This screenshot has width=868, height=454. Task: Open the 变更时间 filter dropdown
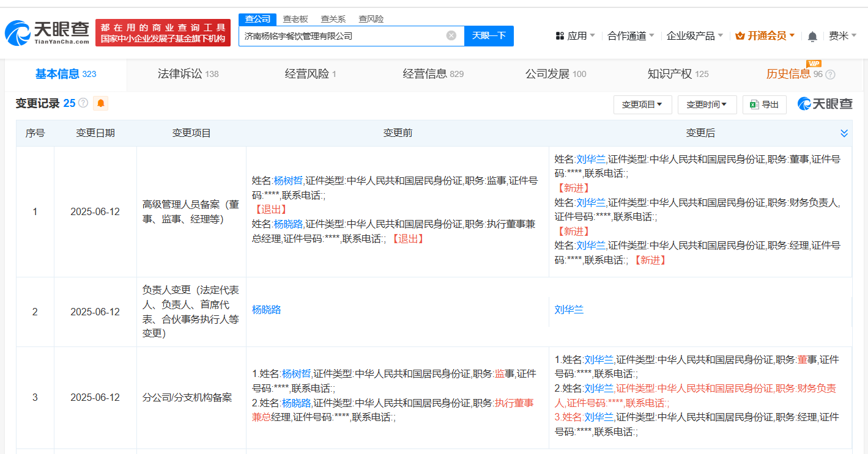coord(707,104)
